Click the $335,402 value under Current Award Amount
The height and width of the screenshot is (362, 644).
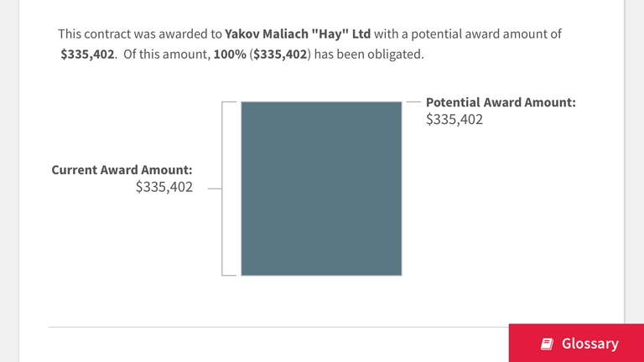tap(164, 188)
